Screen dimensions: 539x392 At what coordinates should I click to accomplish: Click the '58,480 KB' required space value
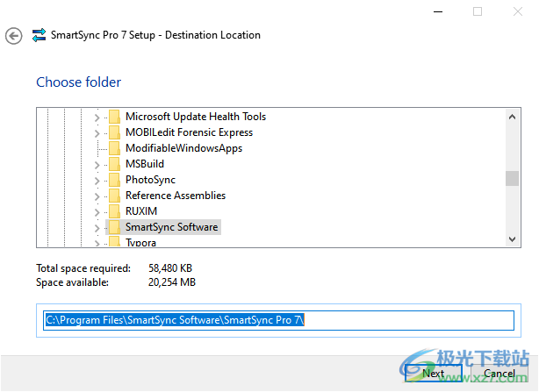tap(170, 268)
